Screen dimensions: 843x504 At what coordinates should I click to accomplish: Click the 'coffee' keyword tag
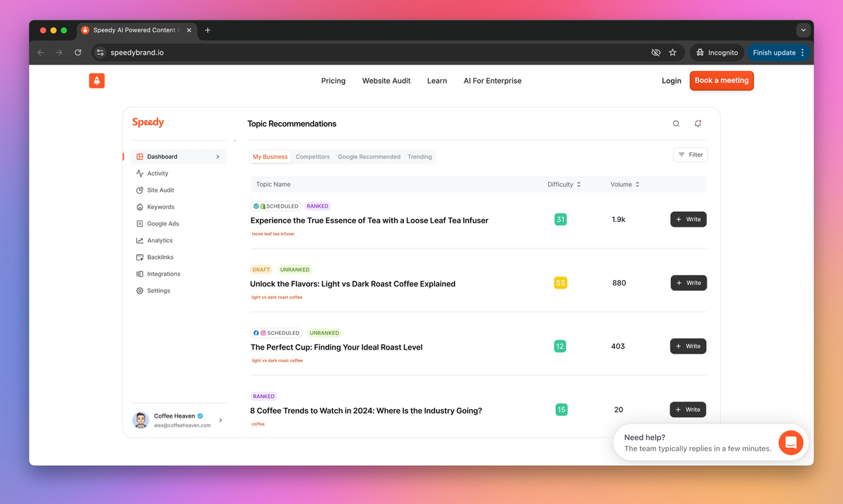[258, 424]
